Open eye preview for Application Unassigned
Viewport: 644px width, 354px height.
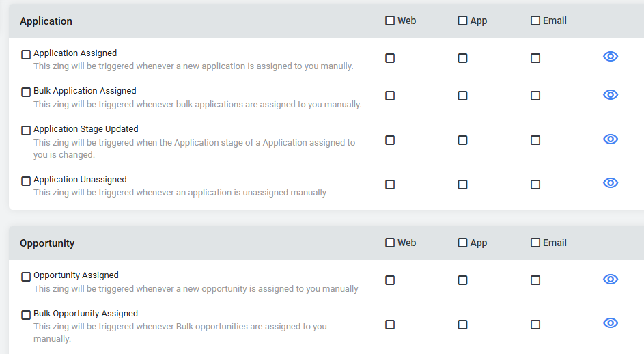pyautogui.click(x=611, y=182)
